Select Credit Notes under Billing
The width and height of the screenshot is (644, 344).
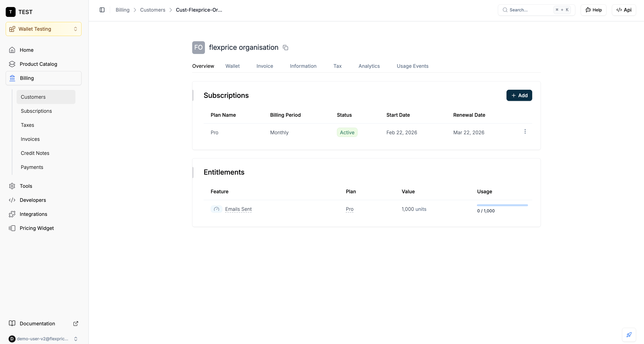point(46,153)
